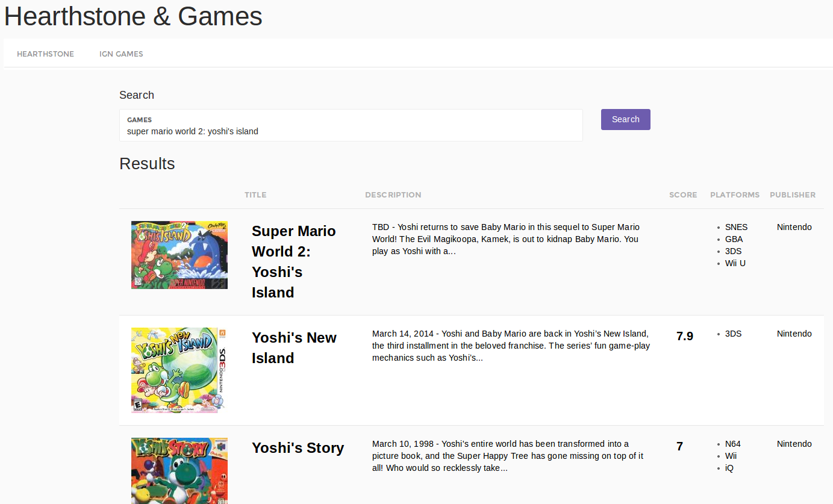
Task: Click the N64 platform entry
Action: [733, 444]
